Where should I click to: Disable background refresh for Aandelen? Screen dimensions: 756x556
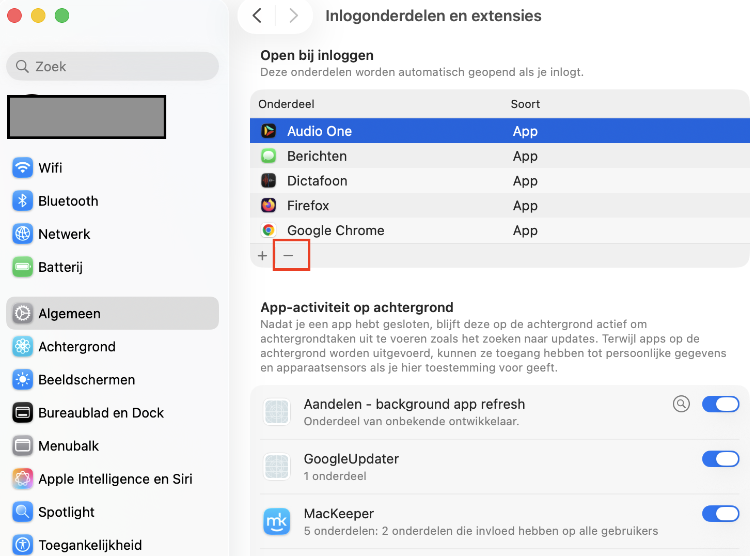pos(720,404)
